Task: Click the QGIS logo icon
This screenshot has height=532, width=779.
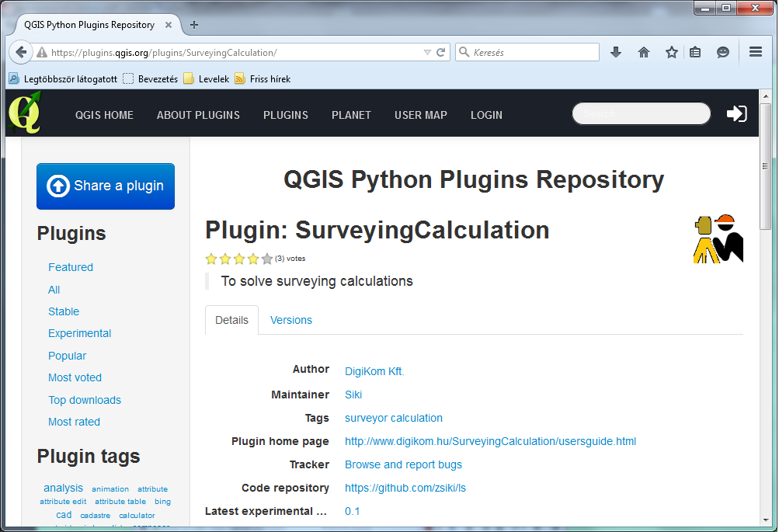Action: pos(25,113)
